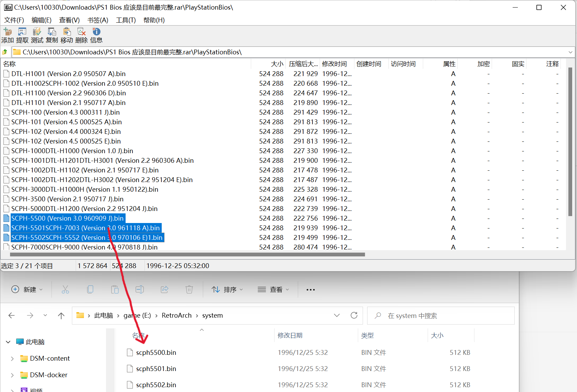This screenshot has width=577, height=392.
Task: Click the Paste icon in Explorer toolbar
Action: [115, 289]
